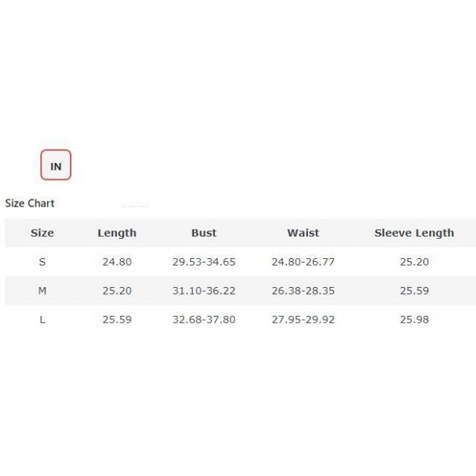
Task: Click the Sleeve Length column header
Action: click(414, 233)
